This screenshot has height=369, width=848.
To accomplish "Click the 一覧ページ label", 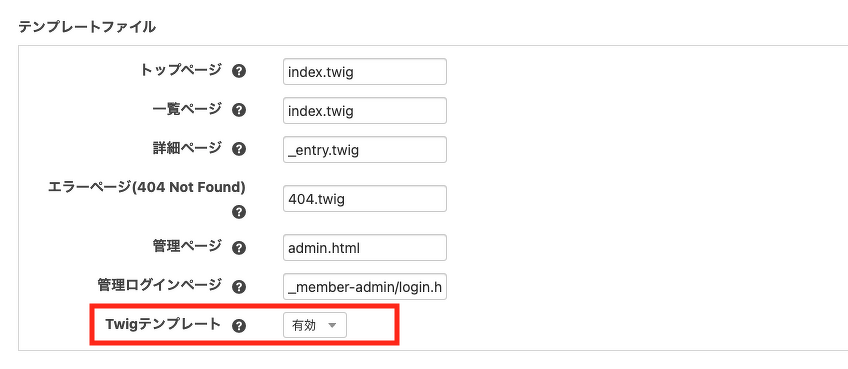I will (x=187, y=109).
